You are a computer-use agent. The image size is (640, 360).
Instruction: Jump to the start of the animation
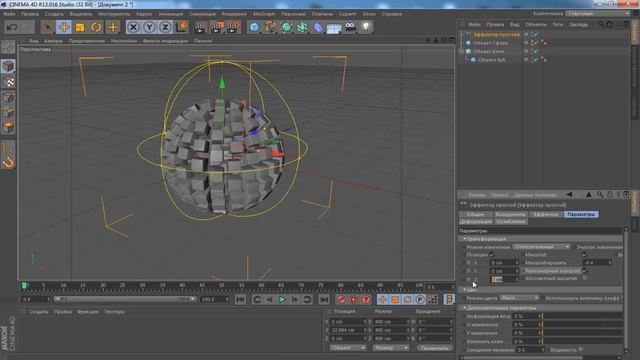pyautogui.click(x=240, y=300)
